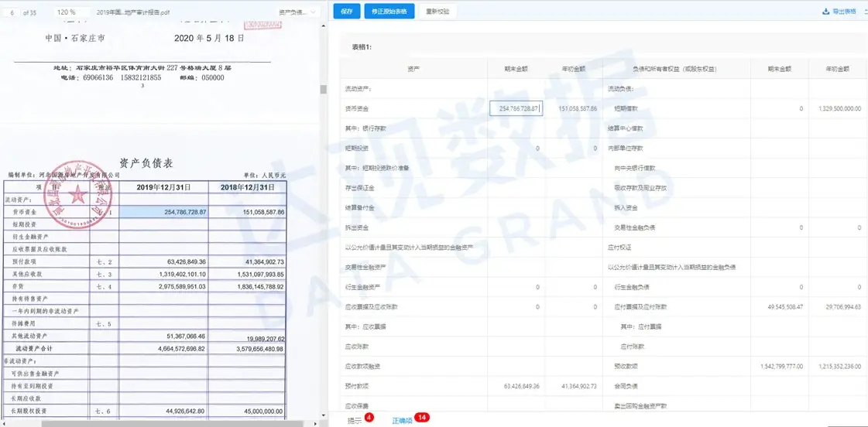This screenshot has height=427, width=868.
Task: Click the export table download icon
Action: 825,12
